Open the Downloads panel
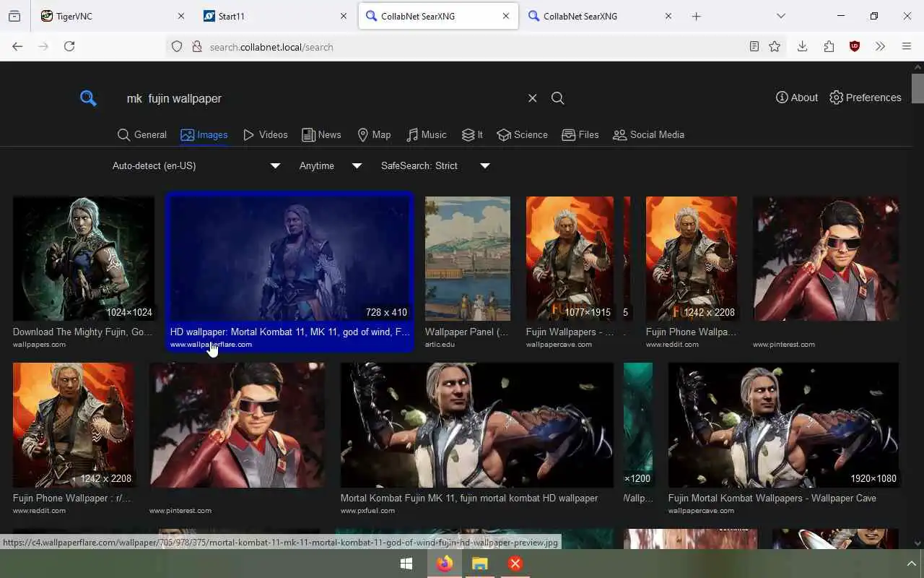This screenshot has height=578, width=924. pyautogui.click(x=802, y=46)
